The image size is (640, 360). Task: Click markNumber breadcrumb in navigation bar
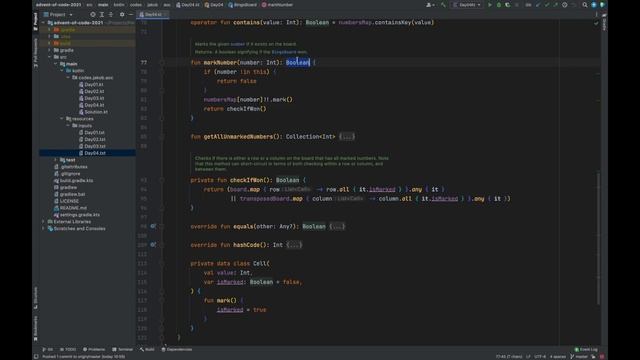[277, 5]
